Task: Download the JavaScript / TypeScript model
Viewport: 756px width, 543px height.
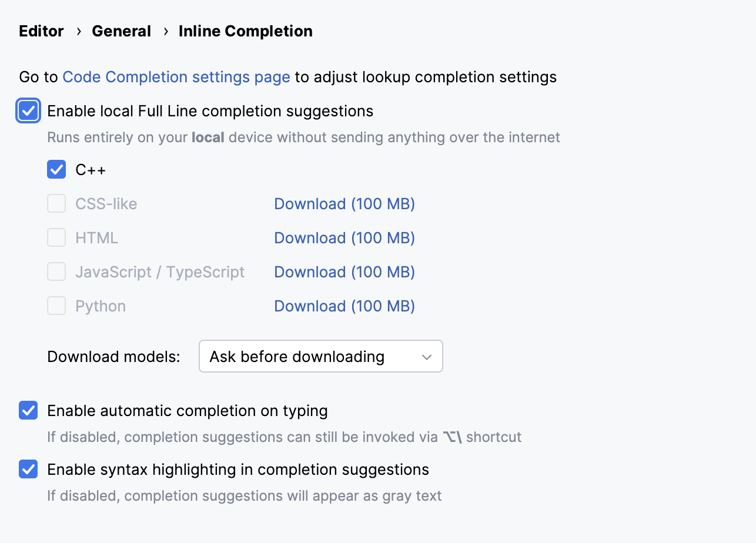Action: (x=344, y=271)
